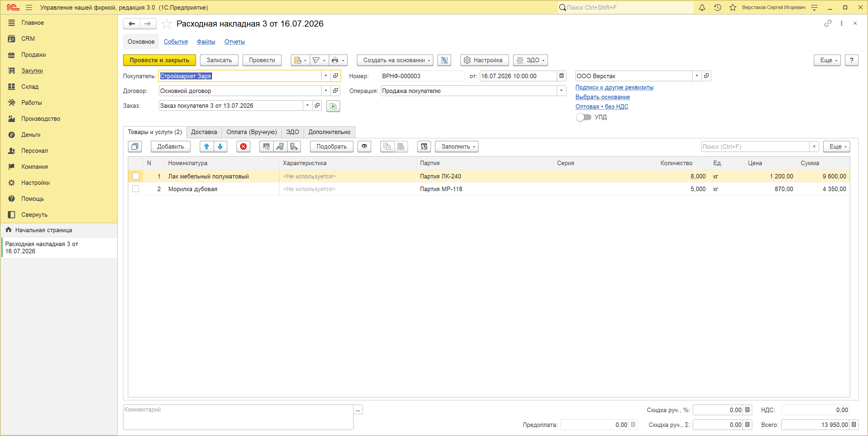
Task: Open the Создать на основании dropdown
Action: coord(395,60)
